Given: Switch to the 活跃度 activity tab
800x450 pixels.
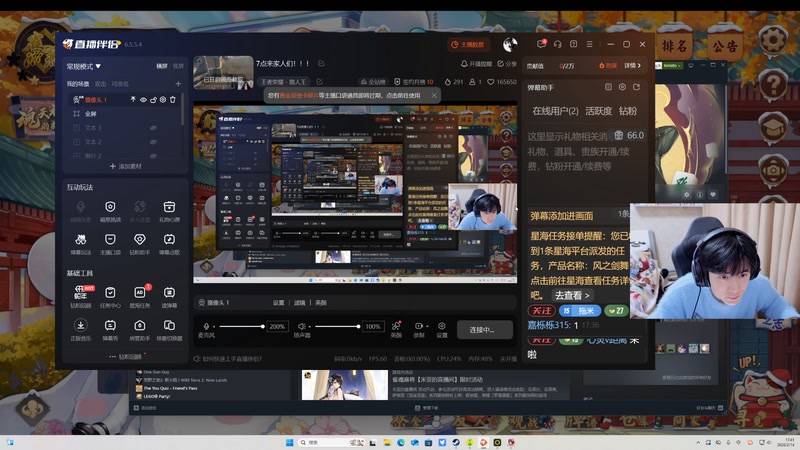Looking at the screenshot, I should point(598,111).
